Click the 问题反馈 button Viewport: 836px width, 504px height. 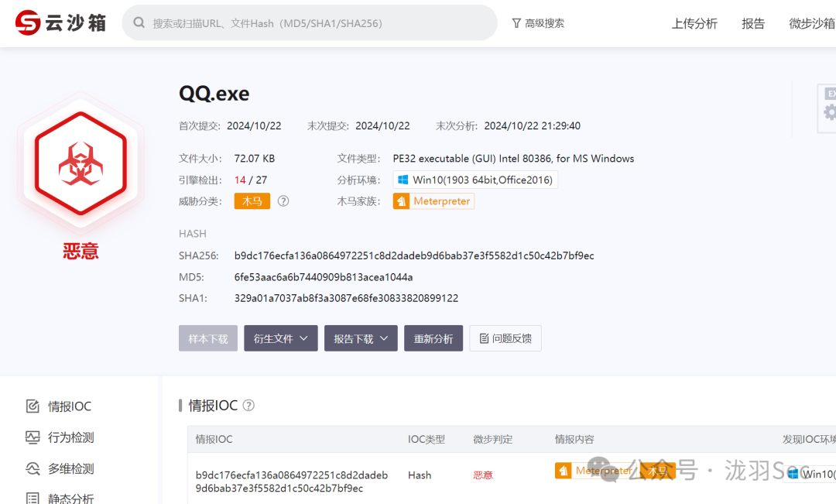[505, 338]
